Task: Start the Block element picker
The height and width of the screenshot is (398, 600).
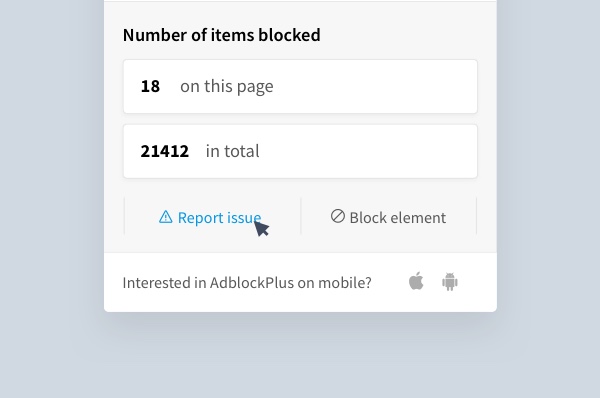Action: click(388, 217)
